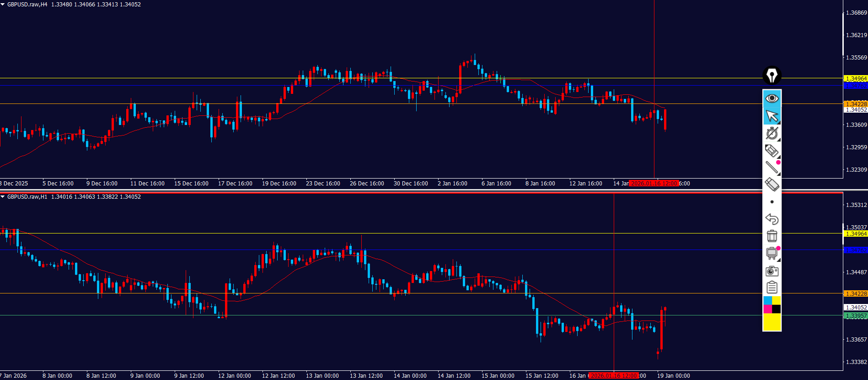Click the crossed-out stopwatch tool
Viewport: 868px width, 380px height.
[772, 133]
